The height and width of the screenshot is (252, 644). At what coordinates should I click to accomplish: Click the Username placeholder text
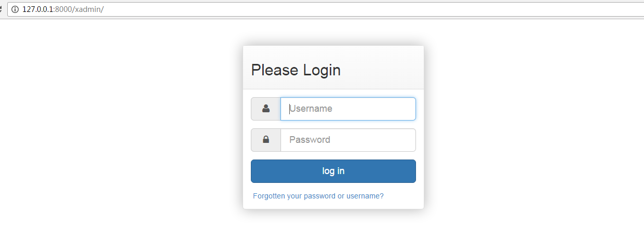click(311, 109)
